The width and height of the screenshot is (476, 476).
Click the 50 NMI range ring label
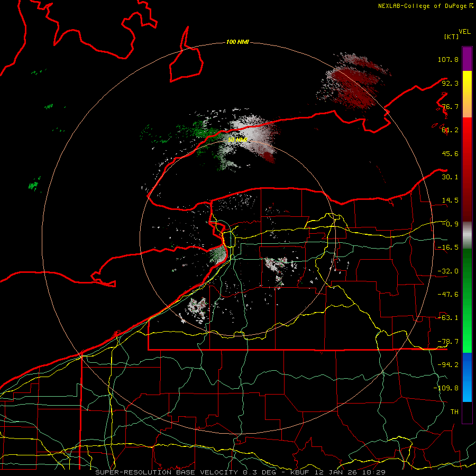tap(237, 140)
